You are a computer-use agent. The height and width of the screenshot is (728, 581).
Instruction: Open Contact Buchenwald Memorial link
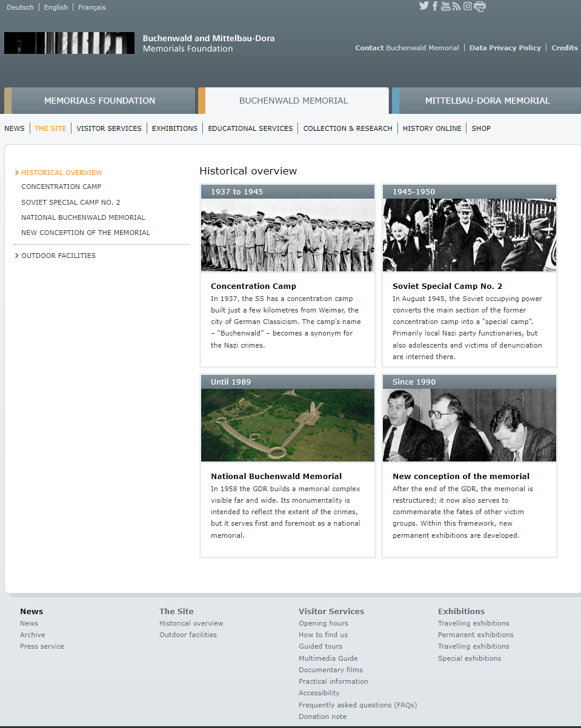(407, 48)
